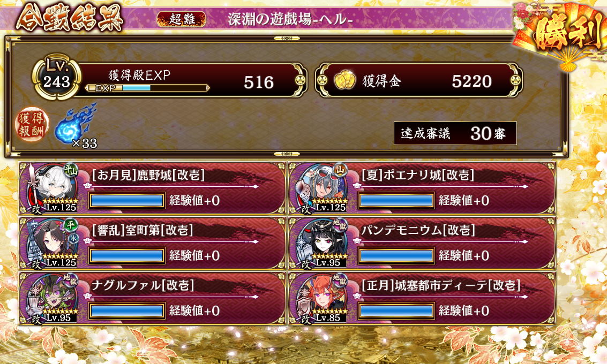The image size is (607, 364).
Task: Click the 獲得報酬 red seal icon
Action: click(32, 124)
